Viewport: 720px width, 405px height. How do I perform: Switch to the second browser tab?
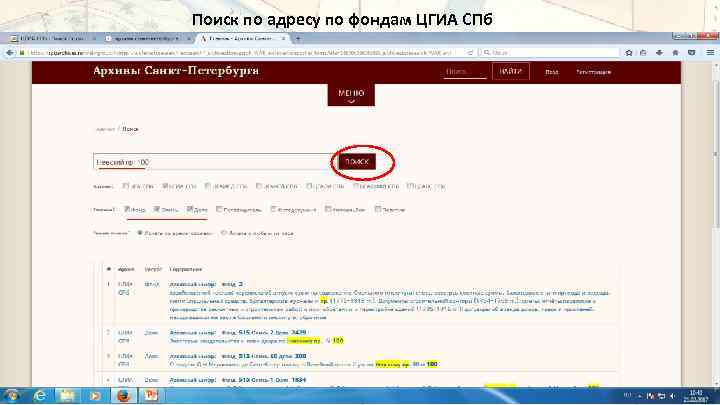(x=147, y=39)
